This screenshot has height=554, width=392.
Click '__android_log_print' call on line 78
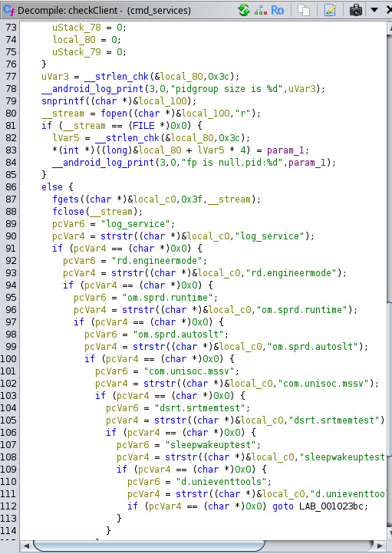tap(93, 89)
